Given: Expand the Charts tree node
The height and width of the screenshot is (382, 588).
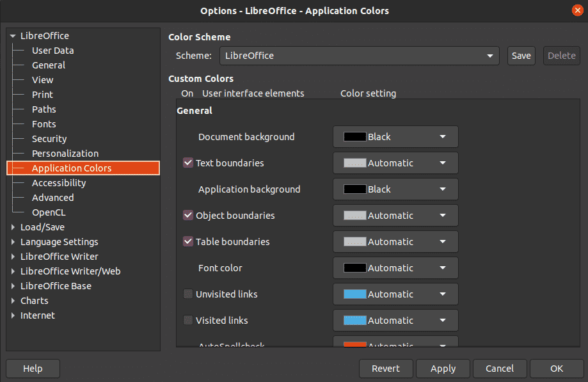Looking at the screenshot, I should pyautogui.click(x=13, y=301).
